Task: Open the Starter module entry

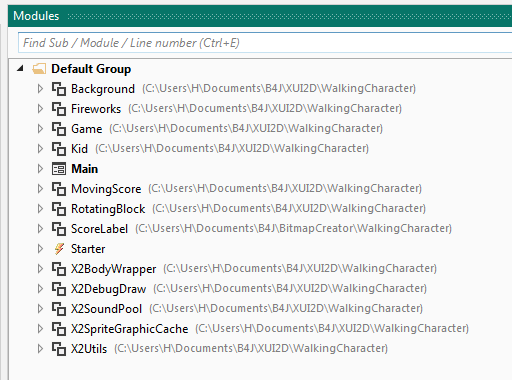Action: [88, 249]
